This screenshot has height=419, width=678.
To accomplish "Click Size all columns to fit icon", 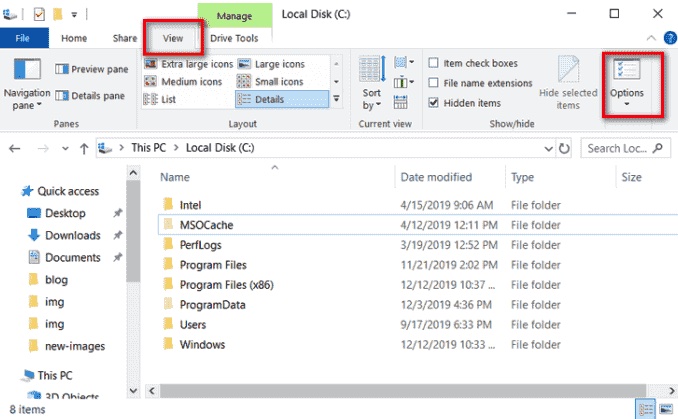I will point(400,102).
